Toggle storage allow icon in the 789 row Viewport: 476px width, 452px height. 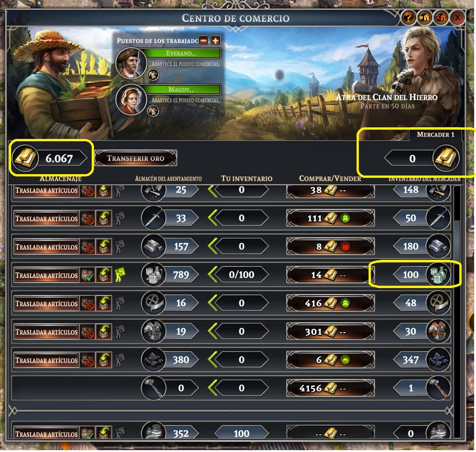point(88,276)
